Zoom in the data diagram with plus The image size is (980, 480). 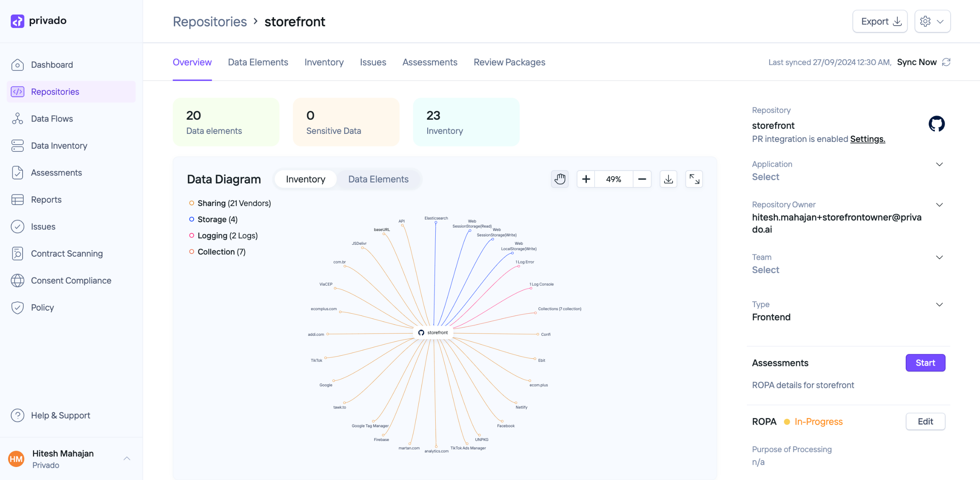pos(586,179)
